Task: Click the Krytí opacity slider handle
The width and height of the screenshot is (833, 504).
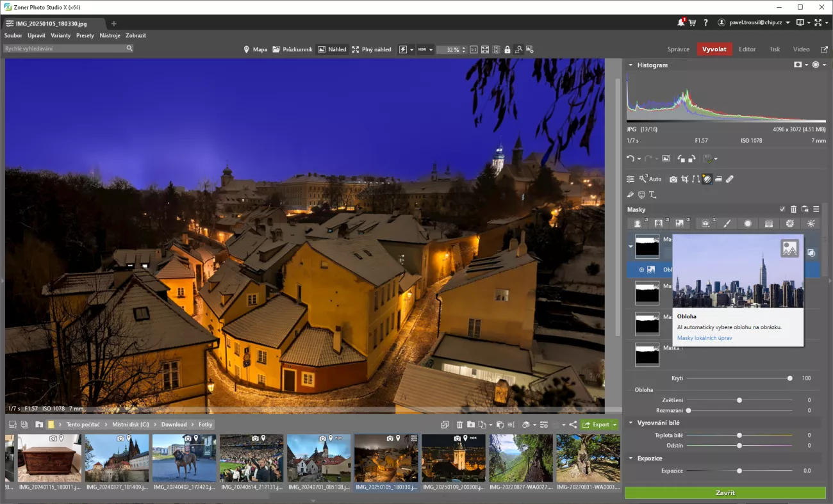Action: tap(789, 378)
